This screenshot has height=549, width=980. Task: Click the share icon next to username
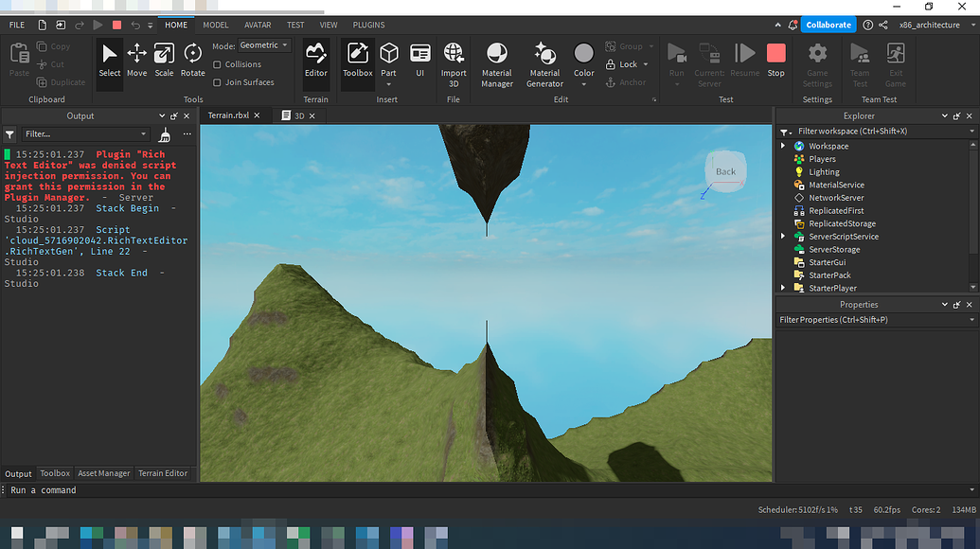pos(883,25)
